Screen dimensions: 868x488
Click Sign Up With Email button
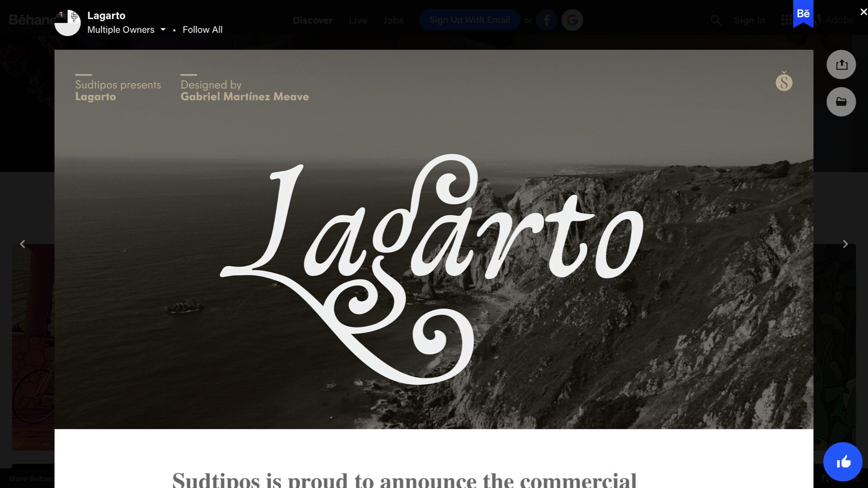tap(469, 20)
